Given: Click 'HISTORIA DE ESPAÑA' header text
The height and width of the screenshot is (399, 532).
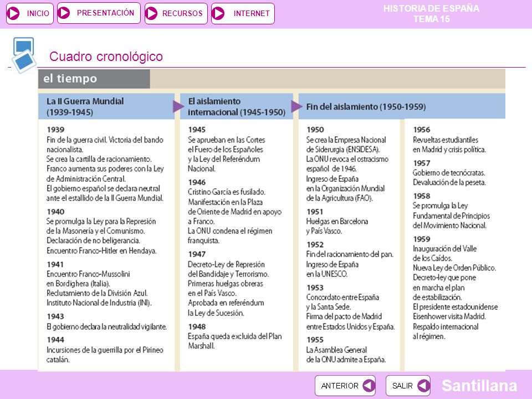Looking at the screenshot, I should [x=431, y=8].
